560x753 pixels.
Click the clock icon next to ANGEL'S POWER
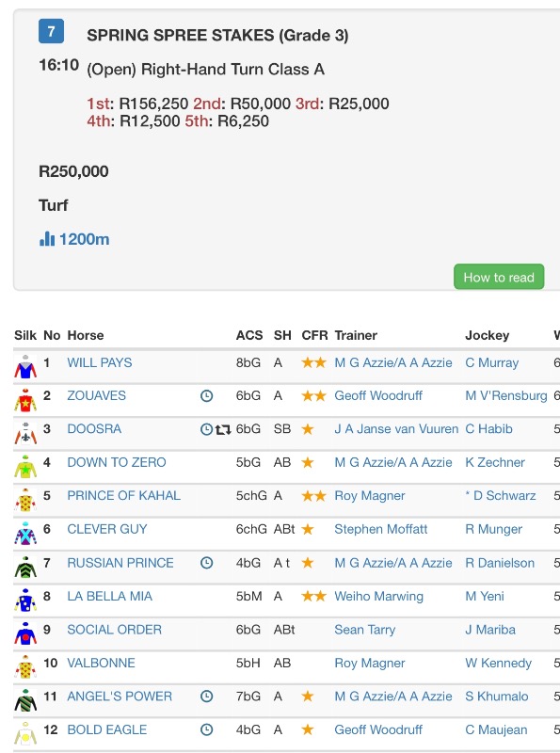point(206,697)
